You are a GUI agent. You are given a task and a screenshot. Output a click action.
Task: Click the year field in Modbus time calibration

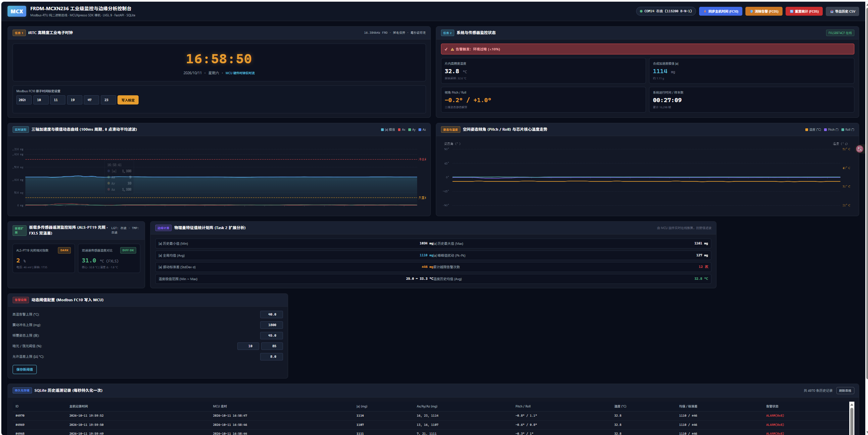click(x=24, y=100)
